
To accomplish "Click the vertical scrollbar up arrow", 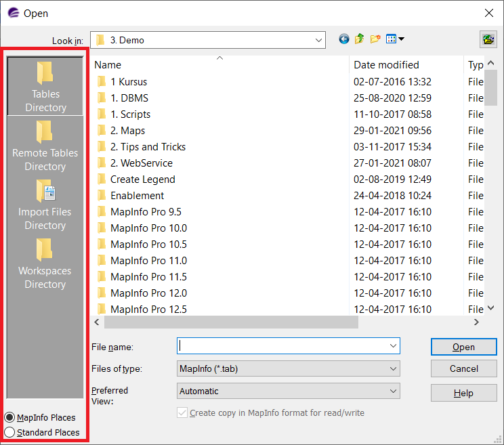I will 490,63.
